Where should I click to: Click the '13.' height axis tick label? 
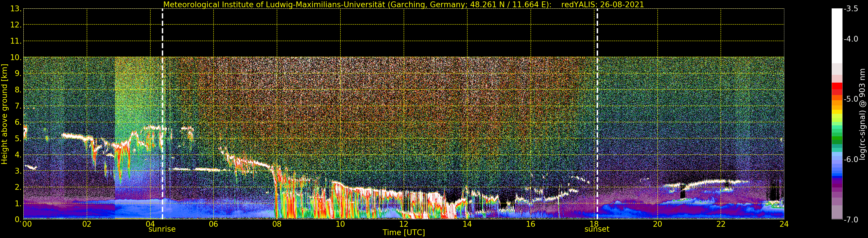[16, 9]
